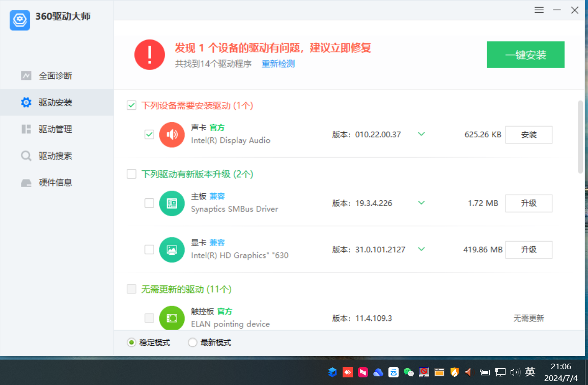Open the 全面诊断 sidebar section
This screenshot has height=385, width=588.
coord(55,76)
